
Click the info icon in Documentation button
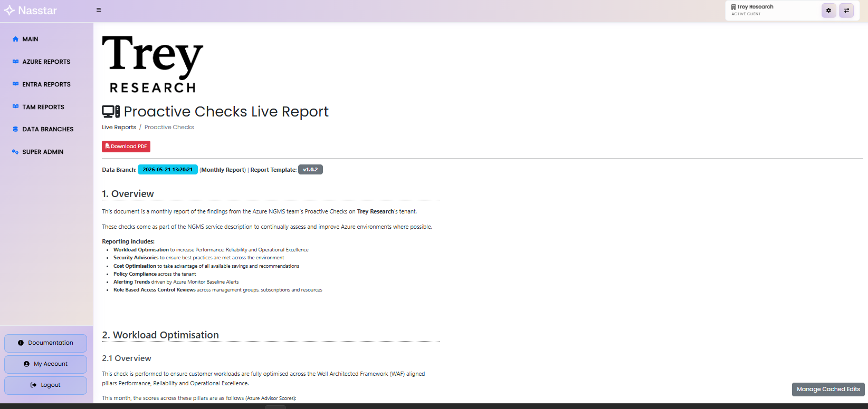pos(21,343)
